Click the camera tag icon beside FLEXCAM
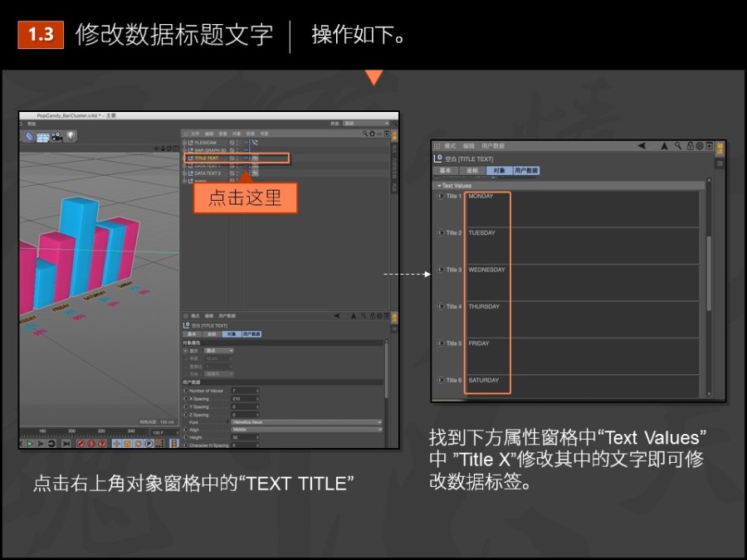This screenshot has width=747, height=560. (x=253, y=143)
